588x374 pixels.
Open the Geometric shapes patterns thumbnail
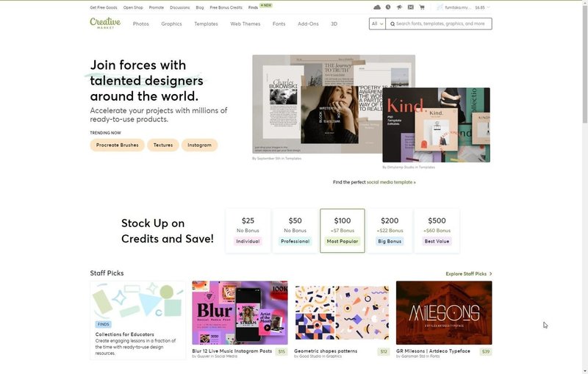342,312
